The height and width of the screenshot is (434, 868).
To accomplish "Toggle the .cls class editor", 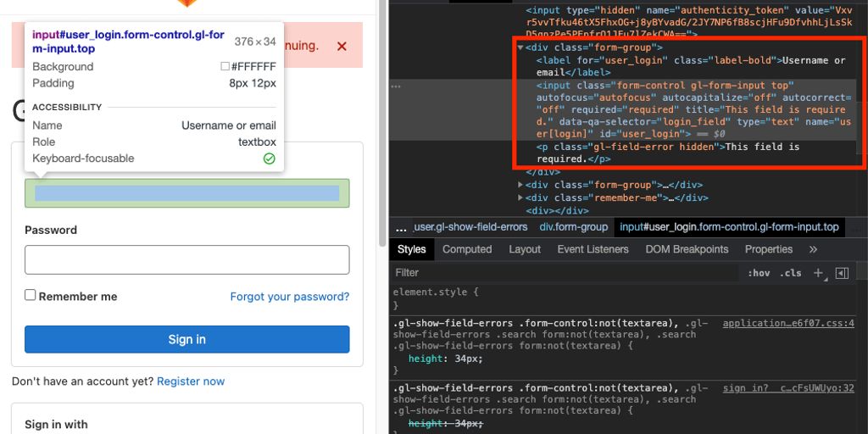I will point(790,273).
